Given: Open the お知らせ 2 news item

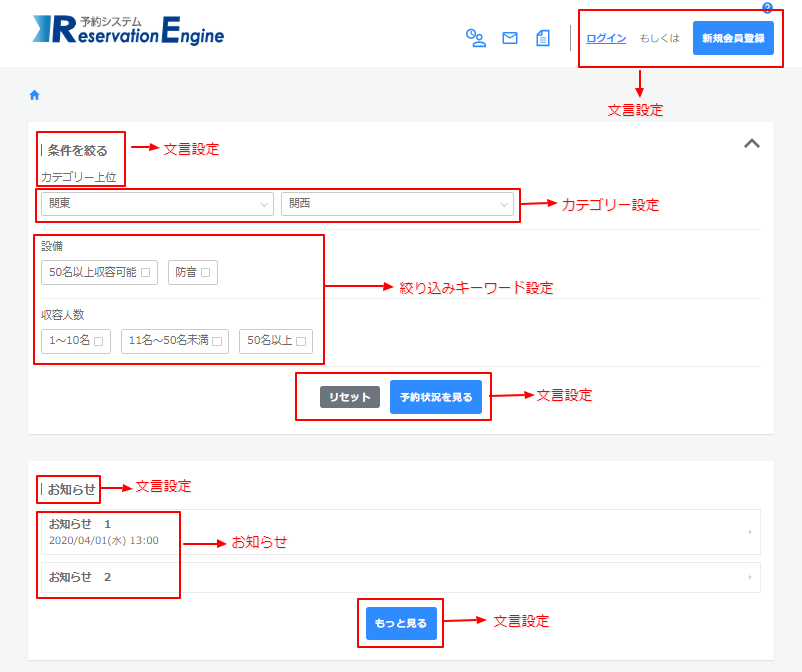Looking at the screenshot, I should coord(400,577).
